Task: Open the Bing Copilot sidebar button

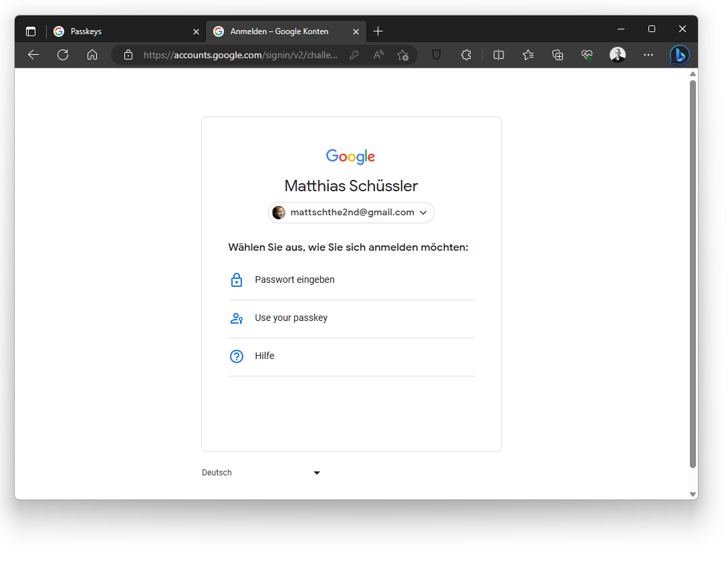Action: (679, 55)
